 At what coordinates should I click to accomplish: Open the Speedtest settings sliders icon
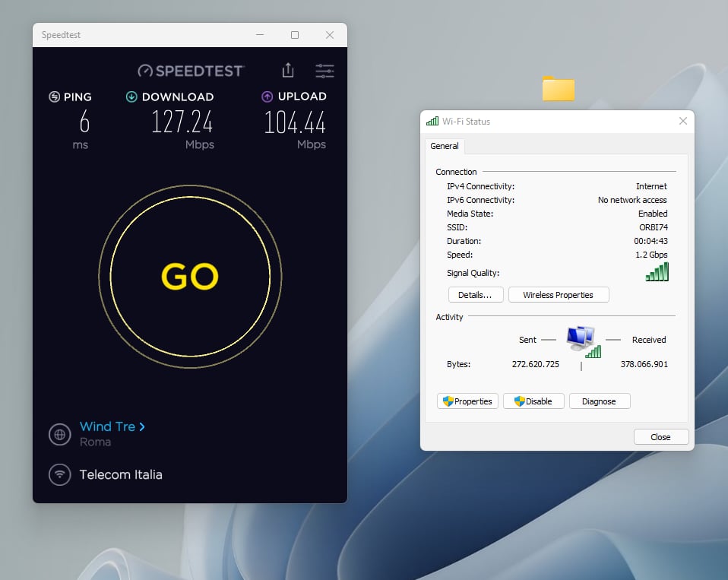(324, 71)
